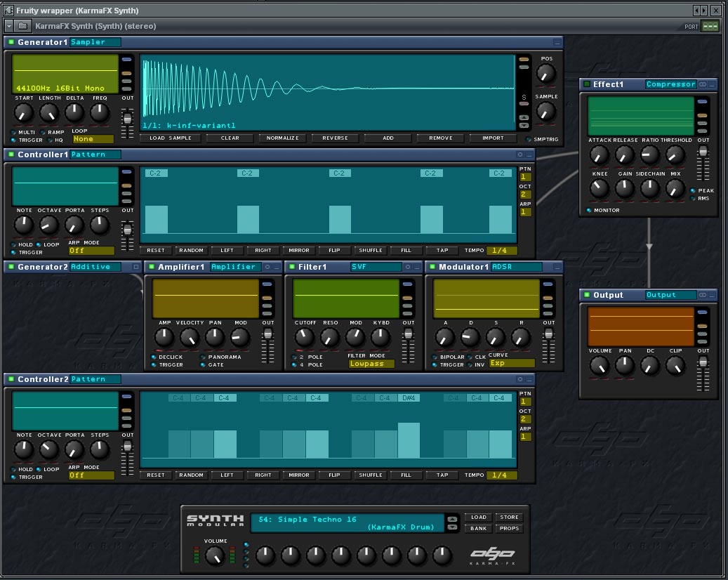Image resolution: width=728 pixels, height=580 pixels.
Task: Open the Fruity wrapper menu icon
Action: pyautogui.click(x=8, y=11)
